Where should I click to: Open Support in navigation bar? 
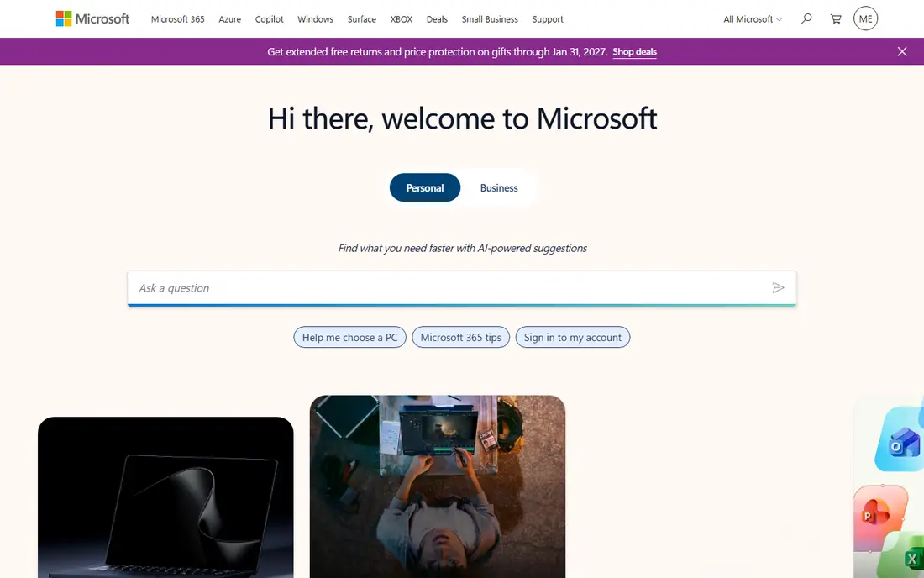coord(548,19)
